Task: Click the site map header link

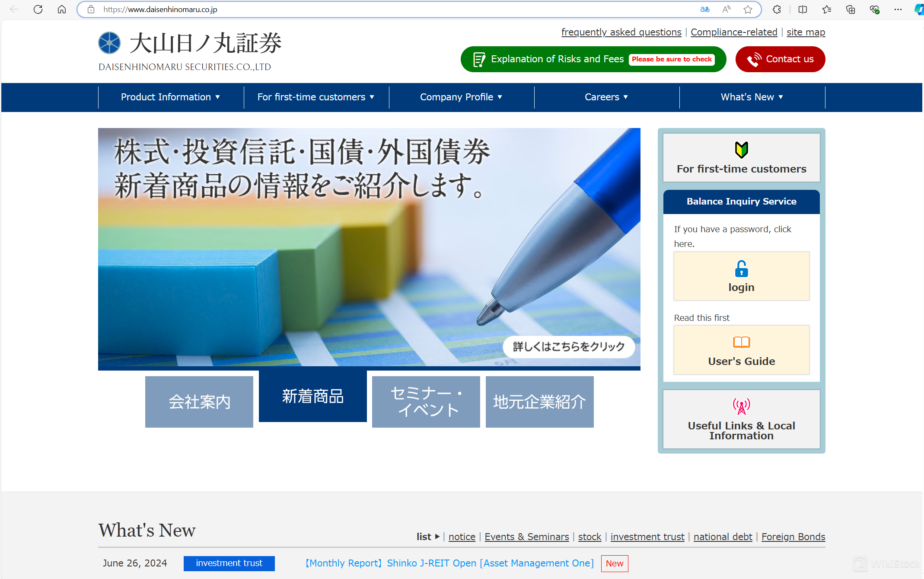Action: click(806, 33)
